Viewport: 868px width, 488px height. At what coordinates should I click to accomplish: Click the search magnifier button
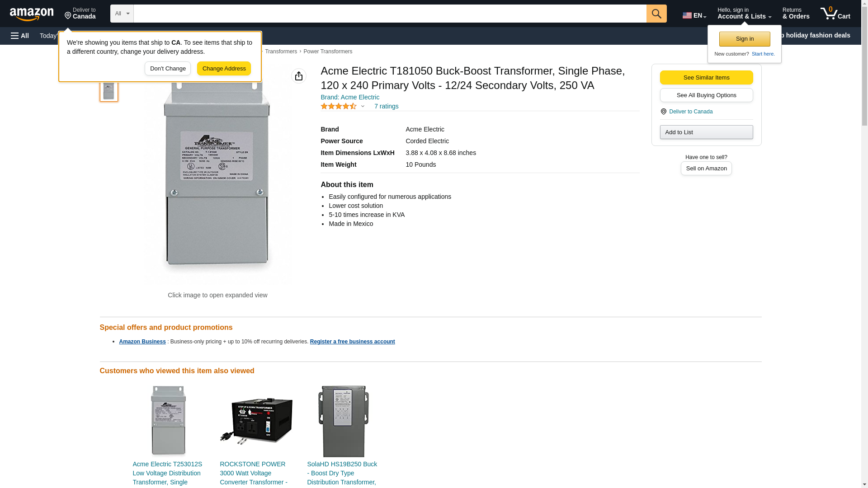656,14
